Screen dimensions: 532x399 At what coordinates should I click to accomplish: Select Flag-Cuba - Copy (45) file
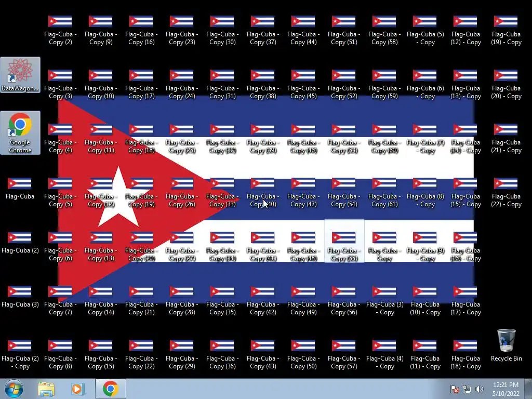coord(303,85)
